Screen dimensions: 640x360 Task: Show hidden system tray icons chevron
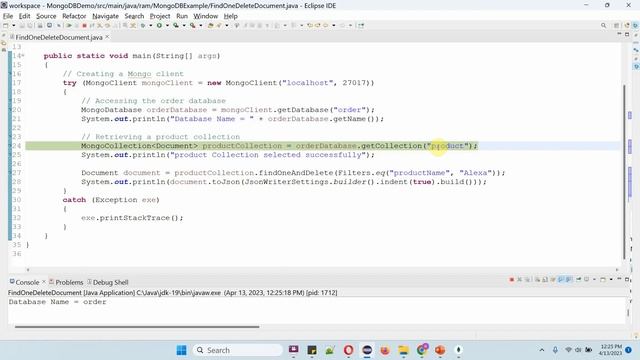[542, 350]
